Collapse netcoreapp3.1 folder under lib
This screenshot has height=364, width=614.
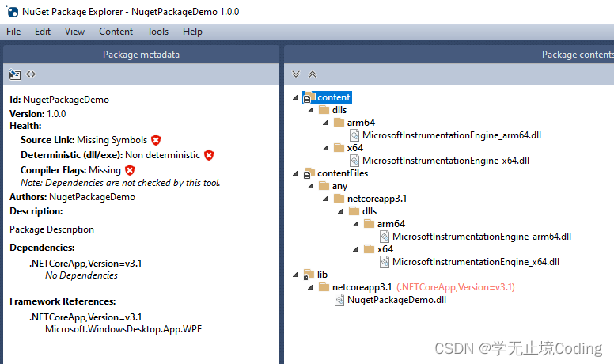310,287
